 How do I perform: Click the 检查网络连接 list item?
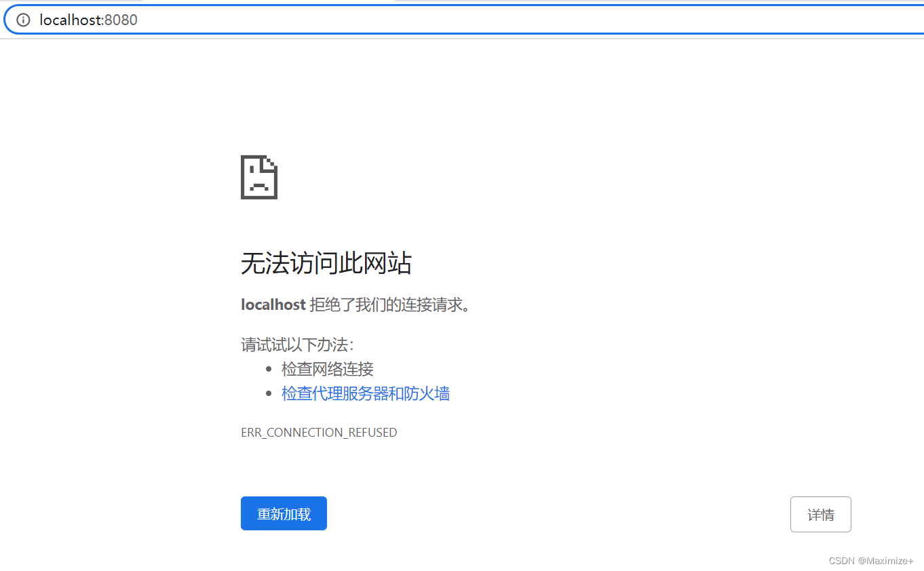[x=328, y=369]
